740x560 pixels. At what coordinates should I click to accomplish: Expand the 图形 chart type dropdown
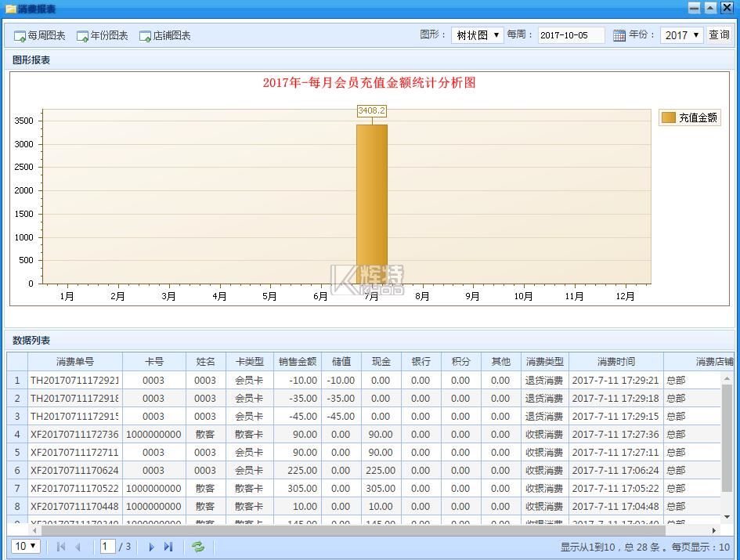coord(477,35)
